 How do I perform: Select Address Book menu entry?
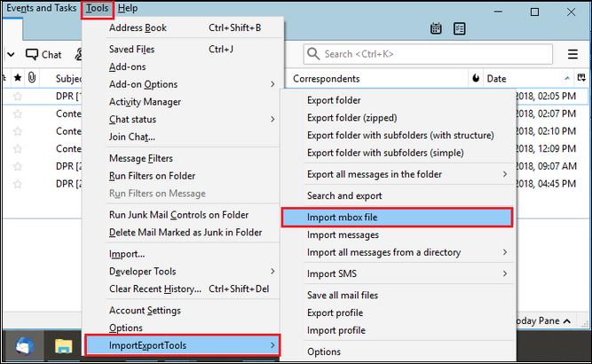point(183,28)
